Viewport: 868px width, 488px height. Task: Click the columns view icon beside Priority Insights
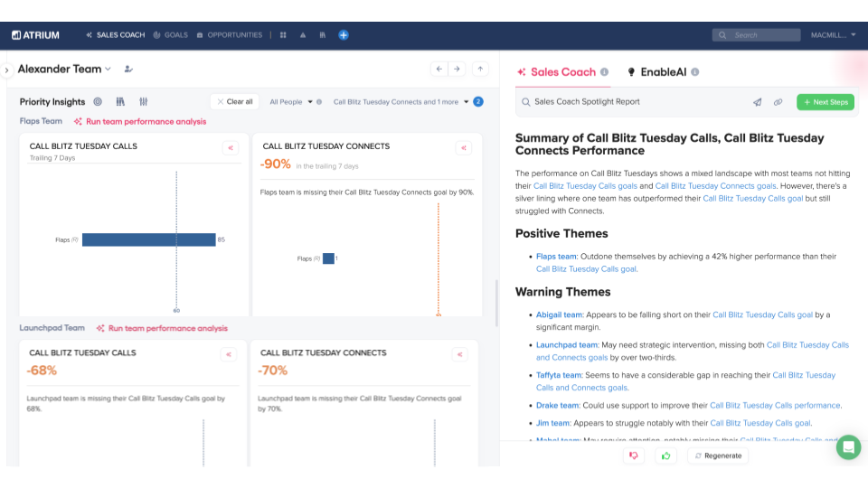coord(120,102)
